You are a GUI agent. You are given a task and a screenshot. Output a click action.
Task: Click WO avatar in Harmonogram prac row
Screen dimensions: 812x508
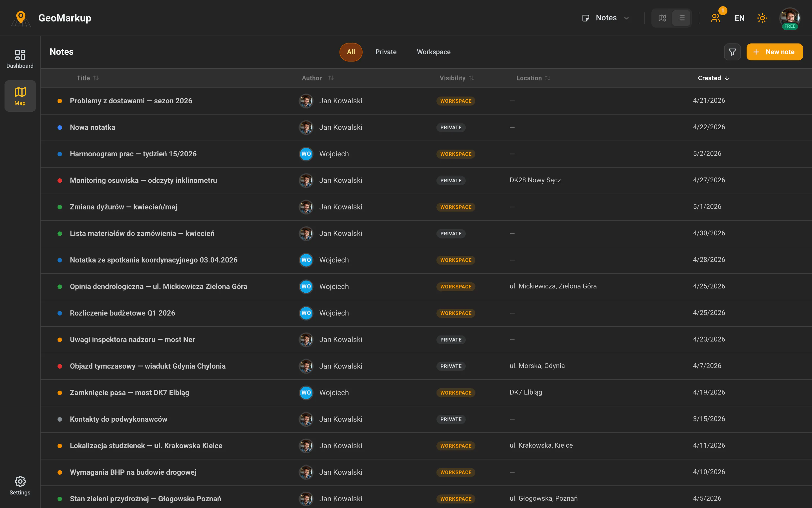pos(306,154)
